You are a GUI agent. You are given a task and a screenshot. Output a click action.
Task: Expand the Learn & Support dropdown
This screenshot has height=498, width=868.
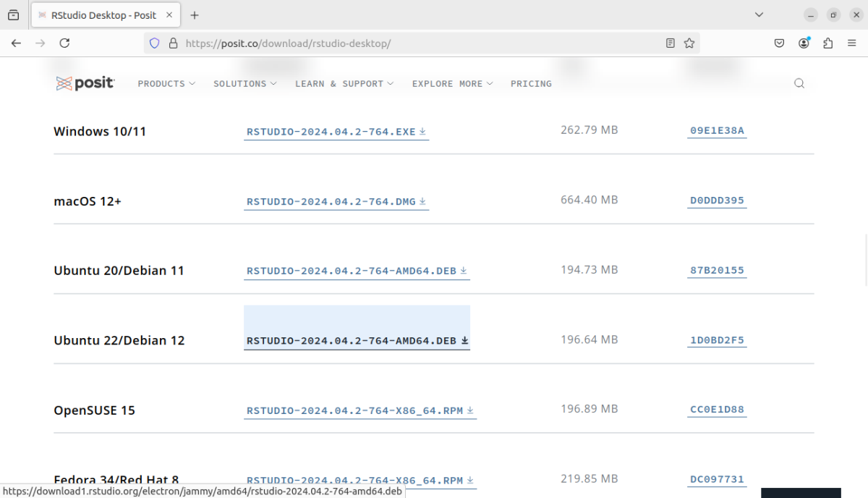coord(344,84)
